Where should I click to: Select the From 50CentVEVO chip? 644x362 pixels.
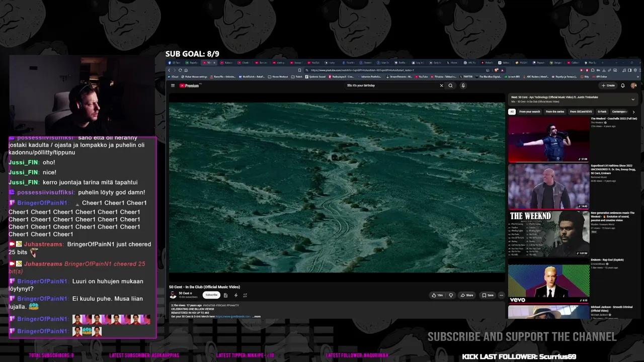pyautogui.click(x=581, y=112)
